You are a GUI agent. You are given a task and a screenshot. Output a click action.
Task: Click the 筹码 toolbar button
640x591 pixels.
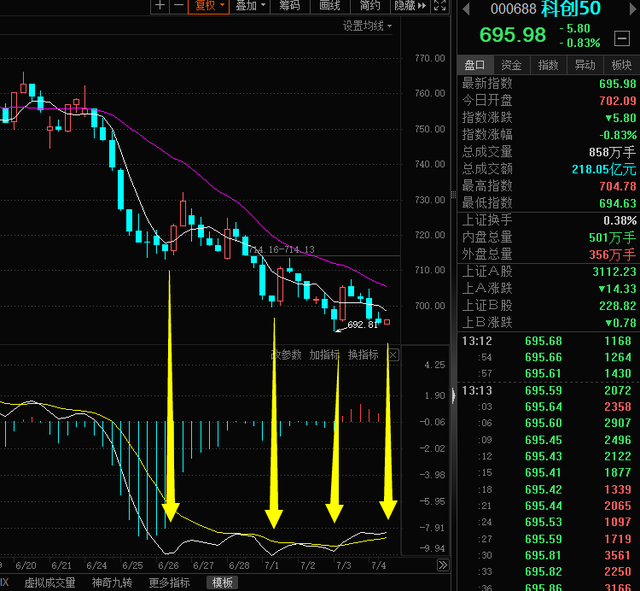tap(289, 6)
